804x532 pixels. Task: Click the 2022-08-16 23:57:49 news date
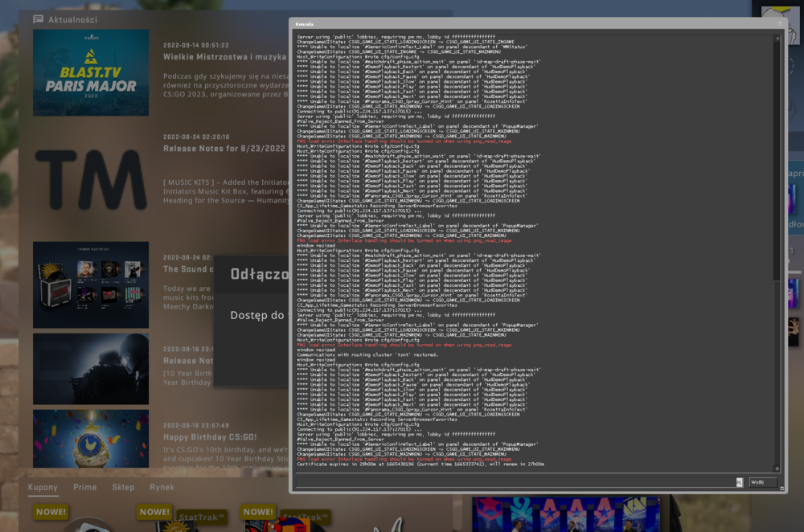(x=196, y=425)
